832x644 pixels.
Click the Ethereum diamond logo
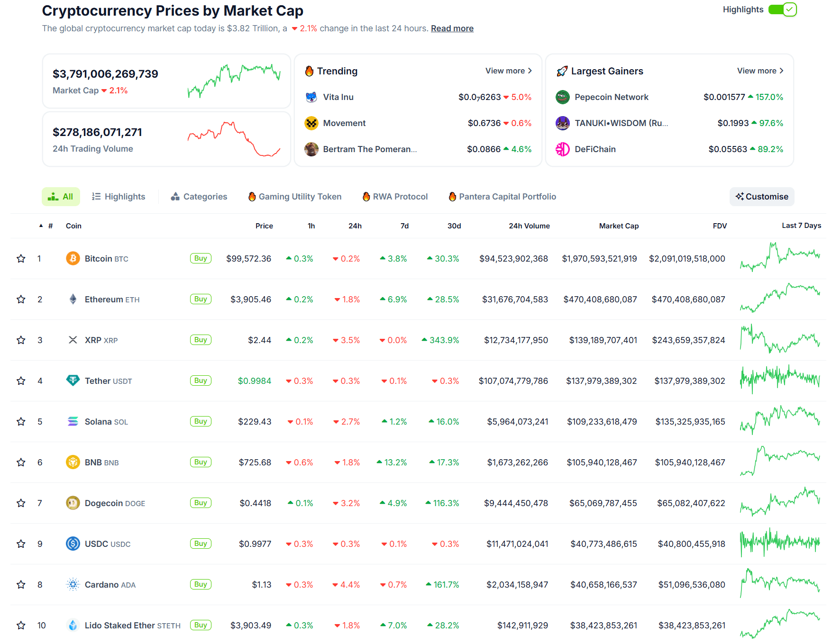point(73,299)
